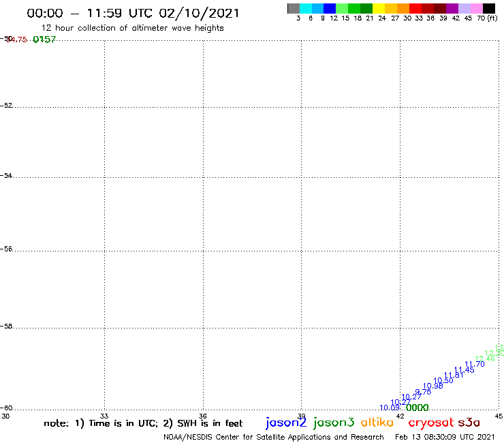Click the blue "9.75" wave height value

pyautogui.click(x=423, y=392)
